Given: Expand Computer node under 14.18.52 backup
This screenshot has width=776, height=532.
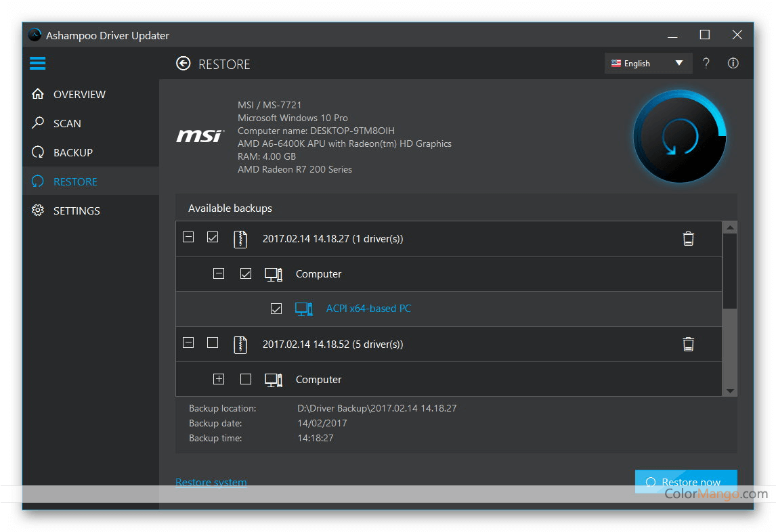Looking at the screenshot, I should [219, 379].
